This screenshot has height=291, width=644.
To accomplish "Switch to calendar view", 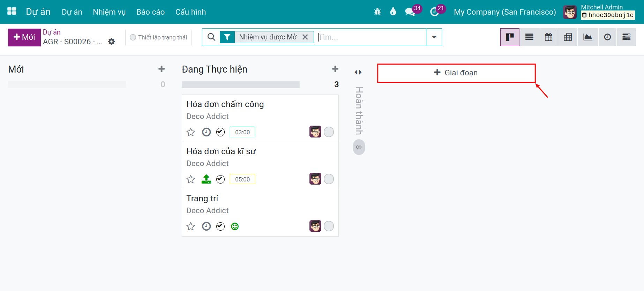I will [x=548, y=37].
